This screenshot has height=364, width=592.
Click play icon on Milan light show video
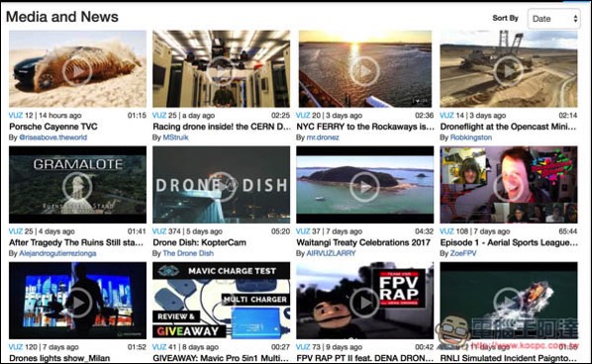click(x=77, y=303)
